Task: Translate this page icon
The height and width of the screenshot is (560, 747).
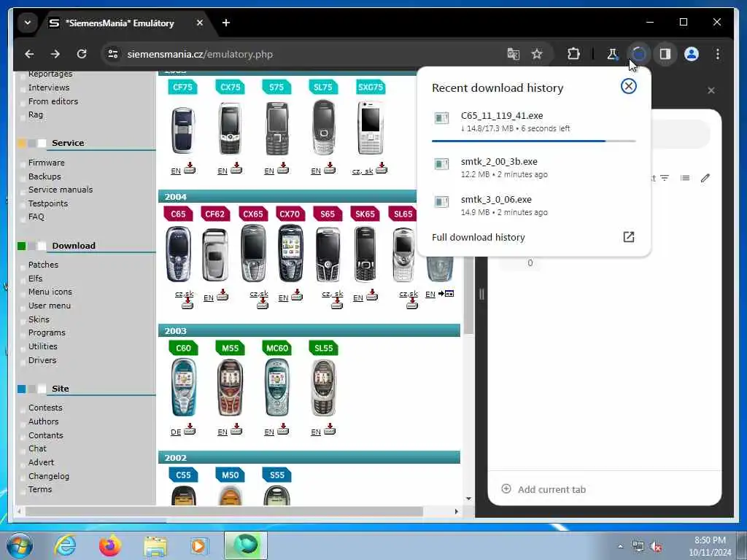Action: tap(513, 54)
